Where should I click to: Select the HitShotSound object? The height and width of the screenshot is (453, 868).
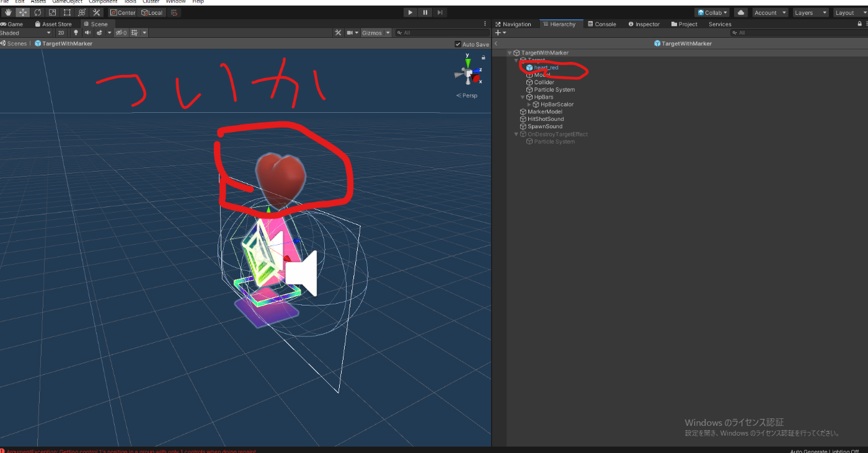(541, 119)
